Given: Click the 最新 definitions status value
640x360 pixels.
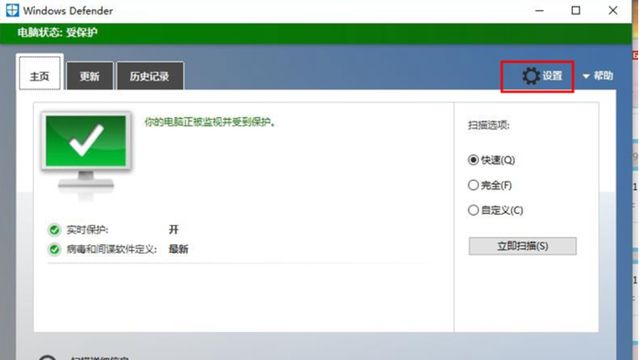Looking at the screenshot, I should click(x=178, y=249).
